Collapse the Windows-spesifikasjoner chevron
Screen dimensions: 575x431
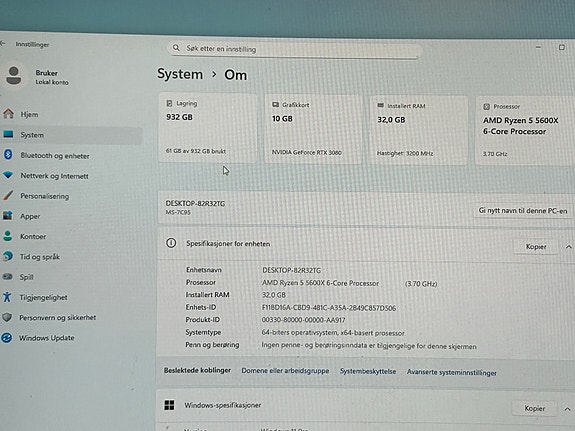[x=567, y=409]
